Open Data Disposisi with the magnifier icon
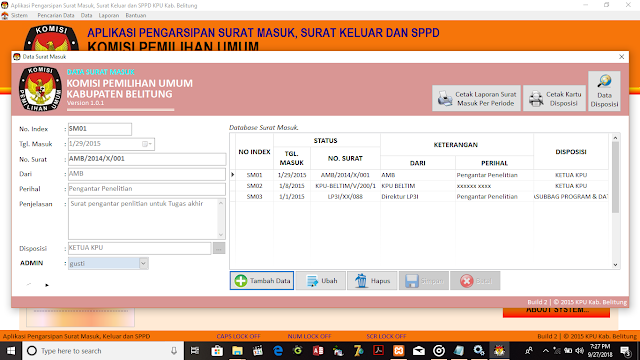The image size is (640, 360). [604, 91]
